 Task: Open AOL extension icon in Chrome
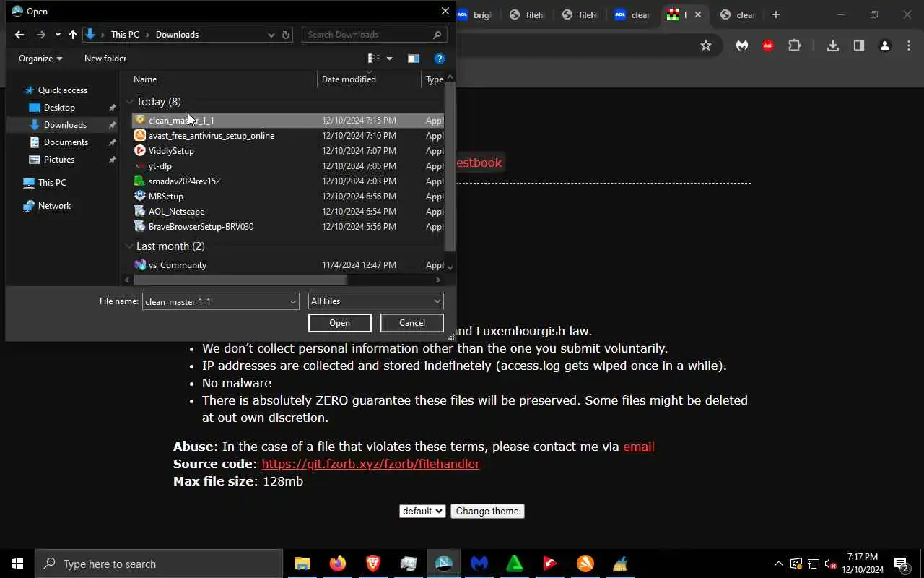768,46
